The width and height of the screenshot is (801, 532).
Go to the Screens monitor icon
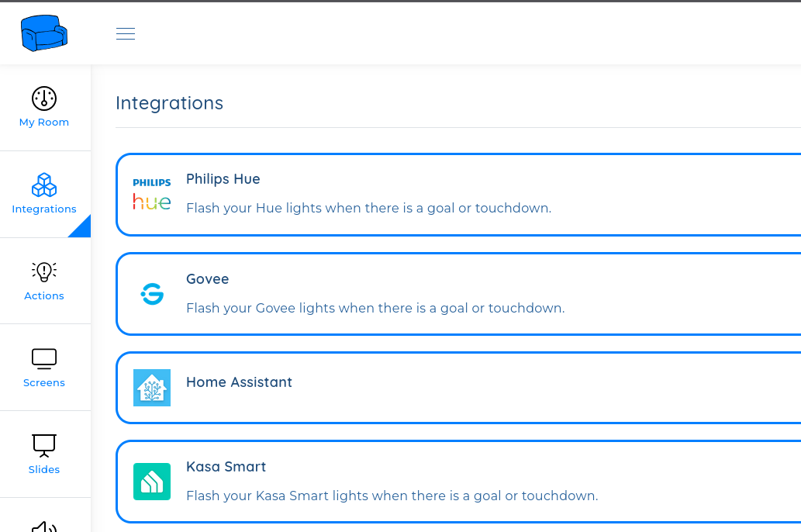click(x=44, y=359)
